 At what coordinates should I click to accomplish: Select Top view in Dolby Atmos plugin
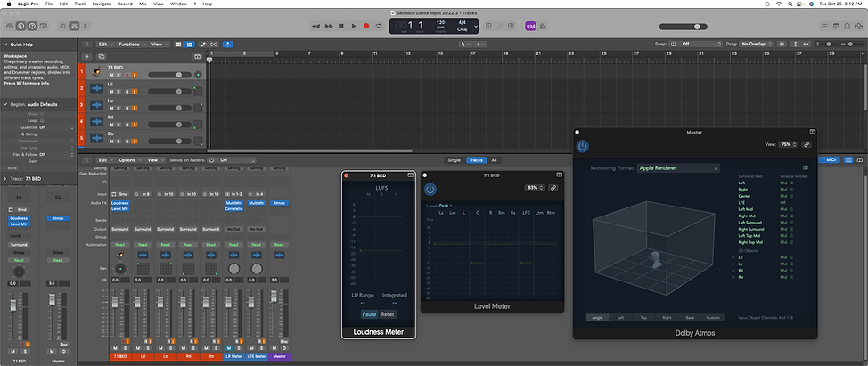click(643, 318)
